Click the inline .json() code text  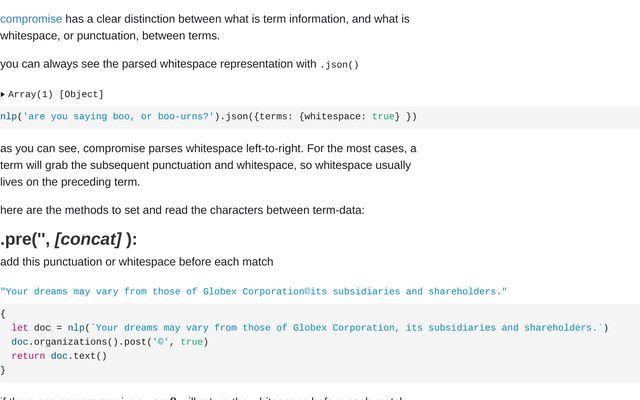click(x=340, y=64)
